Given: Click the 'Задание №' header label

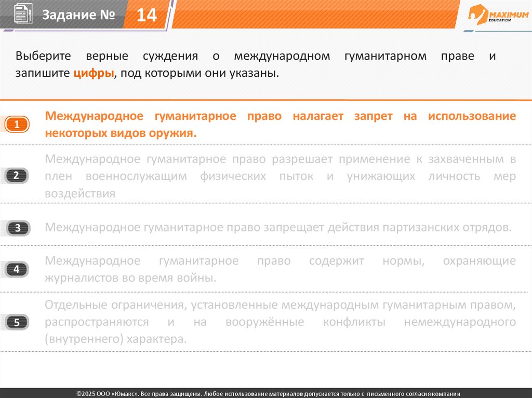Looking at the screenshot, I should 79,15.
